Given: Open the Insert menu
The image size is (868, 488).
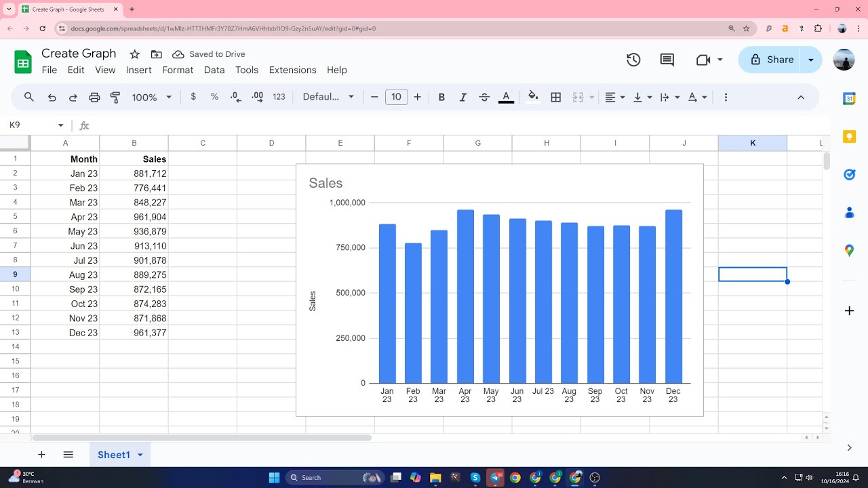Looking at the screenshot, I should (x=139, y=70).
